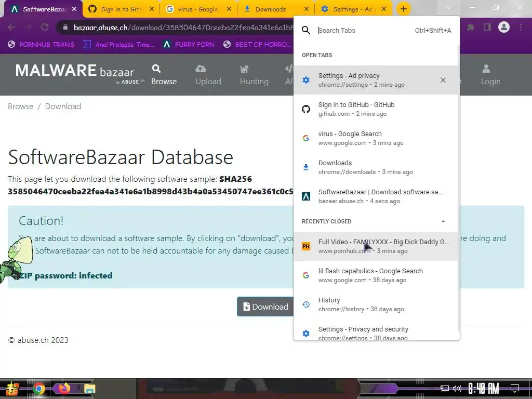
Task: Open the tab search dropdown chevron
Action: coord(448,8)
